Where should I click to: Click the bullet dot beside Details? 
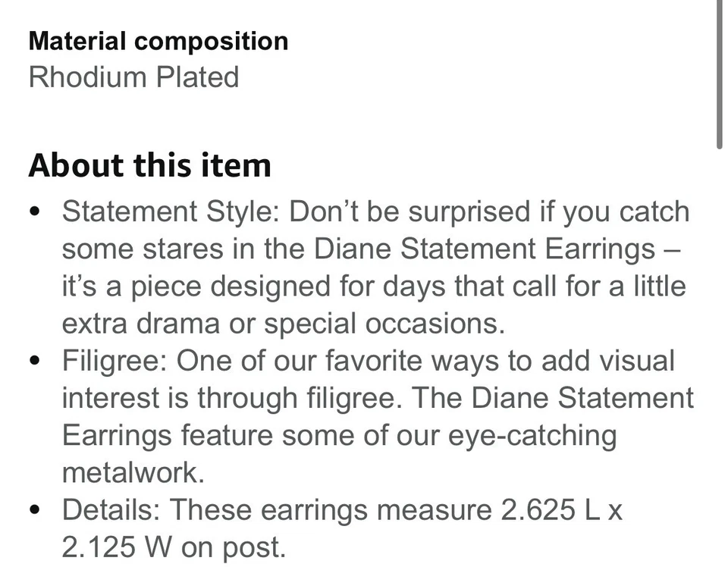(34, 511)
